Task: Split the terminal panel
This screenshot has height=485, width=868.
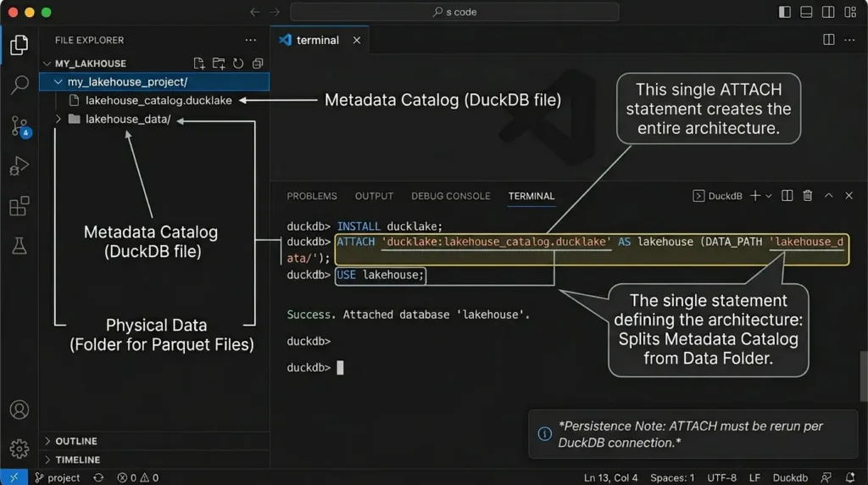Action: 787,195
